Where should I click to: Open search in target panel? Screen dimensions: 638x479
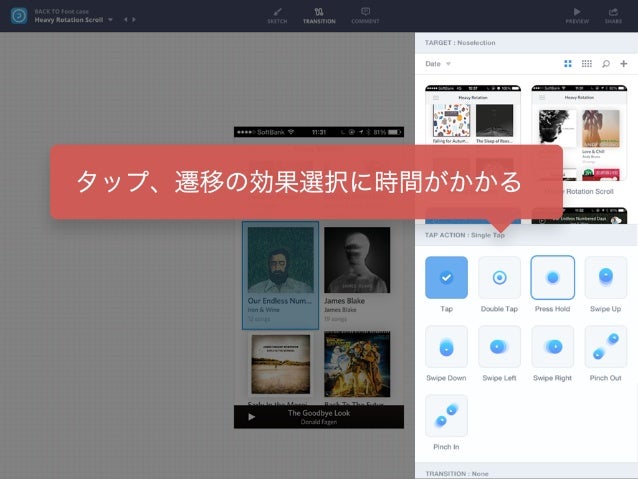point(605,63)
